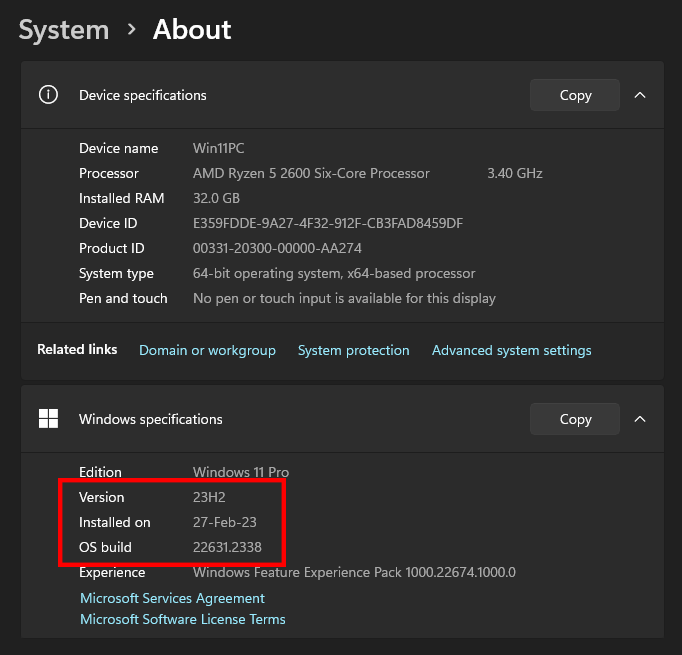Image resolution: width=682 pixels, height=655 pixels.
Task: Copy the Device specifications
Action: (x=575, y=95)
